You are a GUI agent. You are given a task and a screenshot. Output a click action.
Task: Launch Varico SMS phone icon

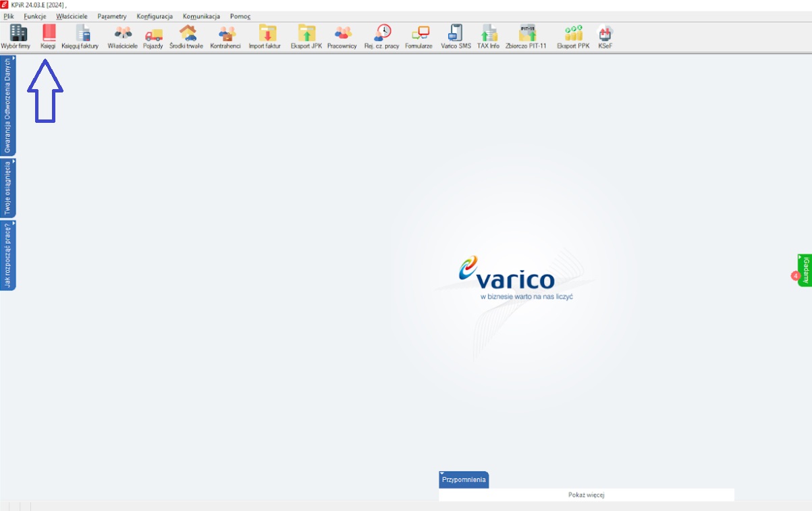point(456,37)
